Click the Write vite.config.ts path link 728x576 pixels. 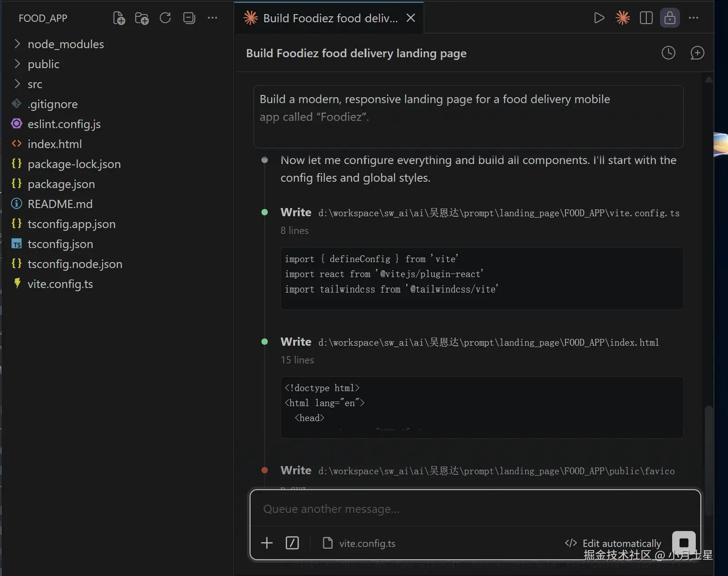click(499, 213)
